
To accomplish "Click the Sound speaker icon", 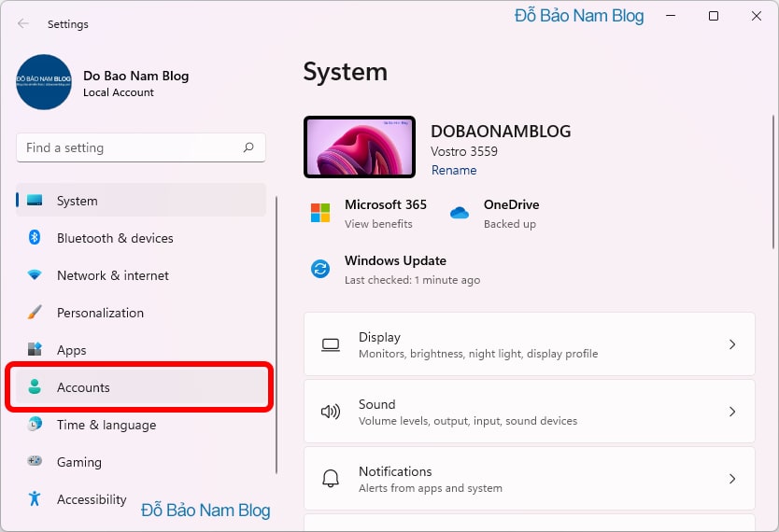I will [x=331, y=412].
